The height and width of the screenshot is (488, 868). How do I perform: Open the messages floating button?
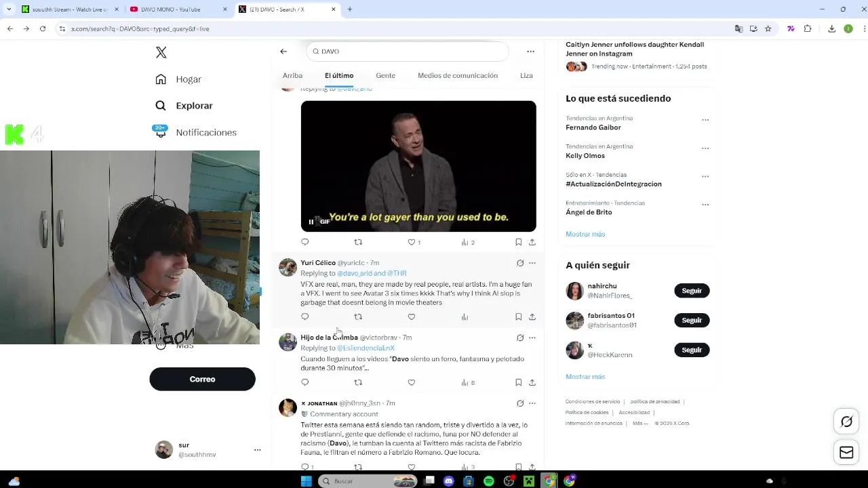coord(846,453)
